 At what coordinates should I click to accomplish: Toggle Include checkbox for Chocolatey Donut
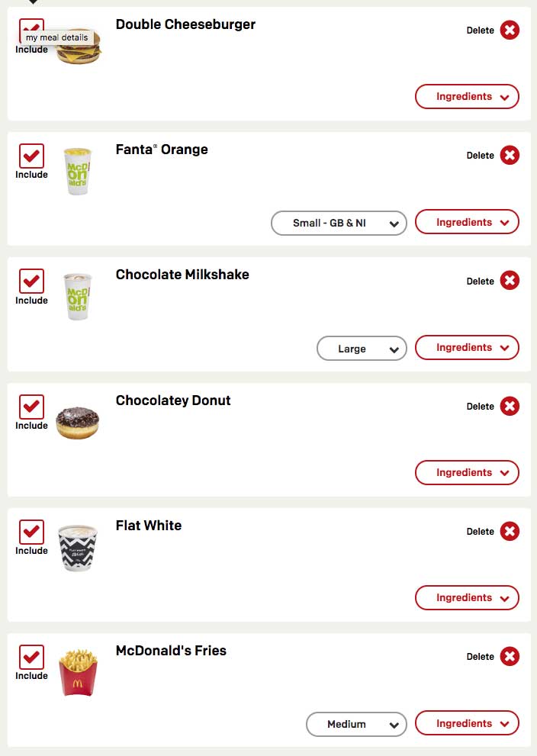(x=31, y=407)
